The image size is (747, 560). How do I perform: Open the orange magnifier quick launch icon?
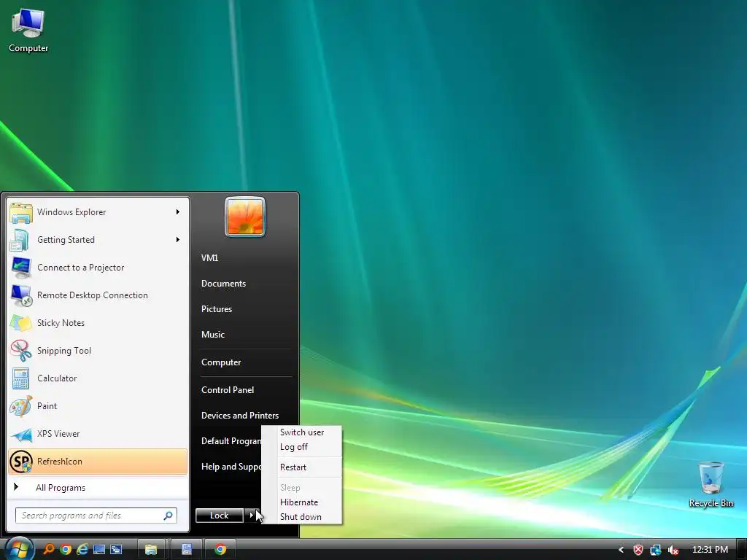click(48, 550)
